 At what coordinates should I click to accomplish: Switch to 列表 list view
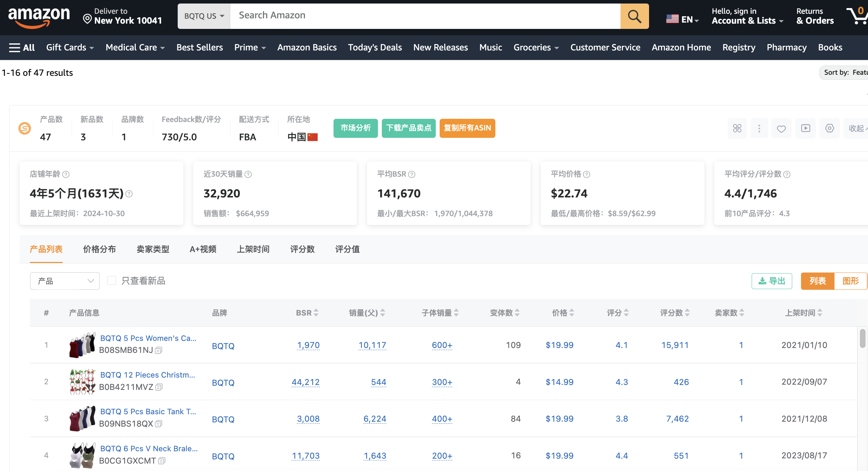click(818, 281)
